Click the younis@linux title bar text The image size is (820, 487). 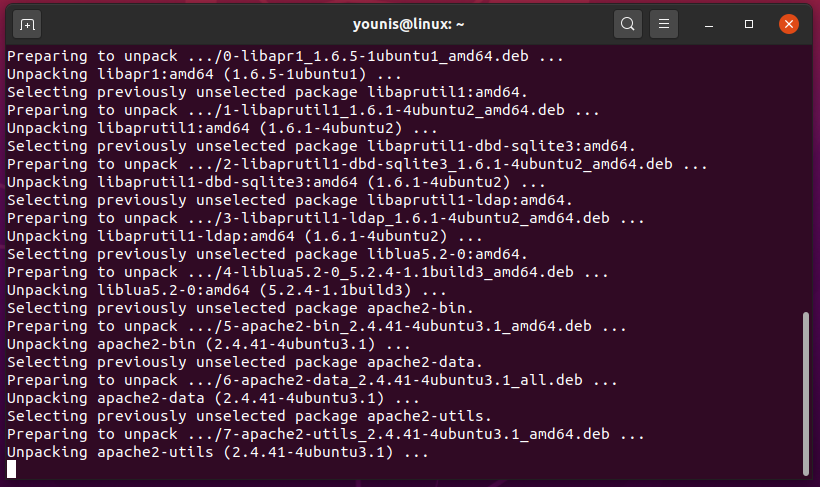[x=410, y=24]
